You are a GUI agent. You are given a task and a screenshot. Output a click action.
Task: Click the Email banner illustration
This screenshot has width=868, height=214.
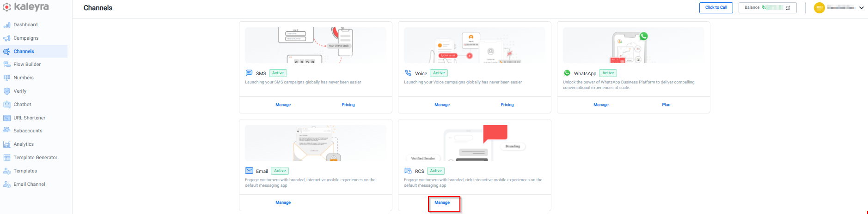pos(315,143)
